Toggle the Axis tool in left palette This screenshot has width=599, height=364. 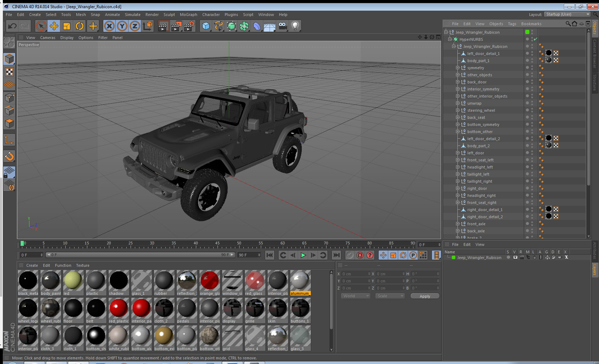tap(9, 140)
